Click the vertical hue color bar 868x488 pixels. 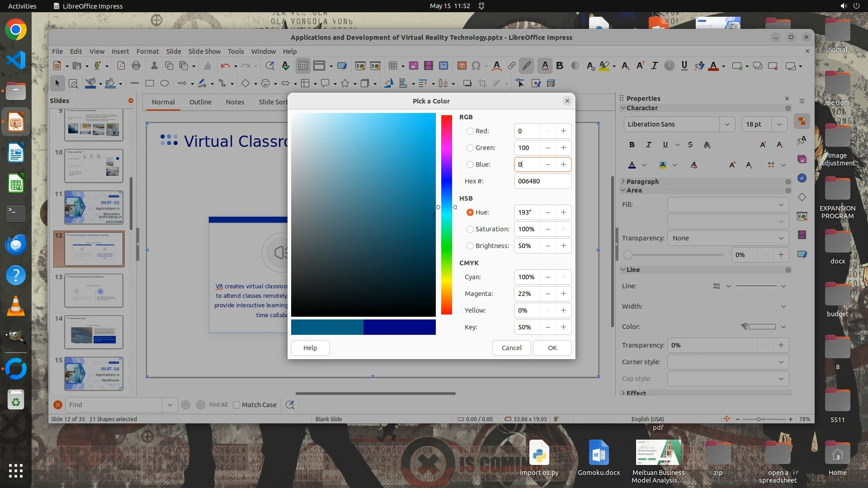pos(447,215)
